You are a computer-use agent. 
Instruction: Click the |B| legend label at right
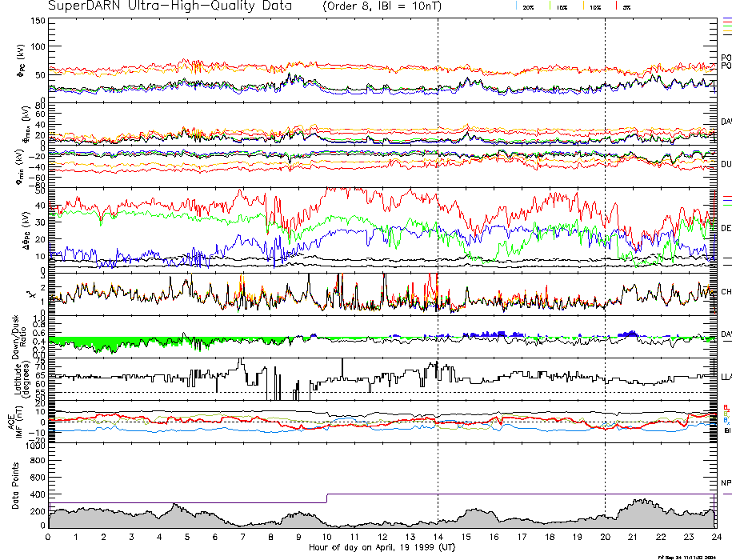pyautogui.click(x=726, y=430)
